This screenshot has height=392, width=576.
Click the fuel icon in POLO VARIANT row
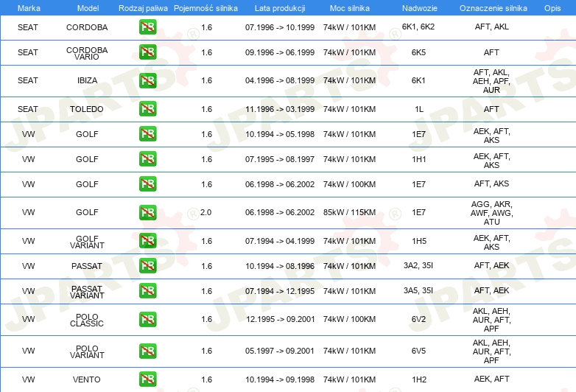point(147,351)
